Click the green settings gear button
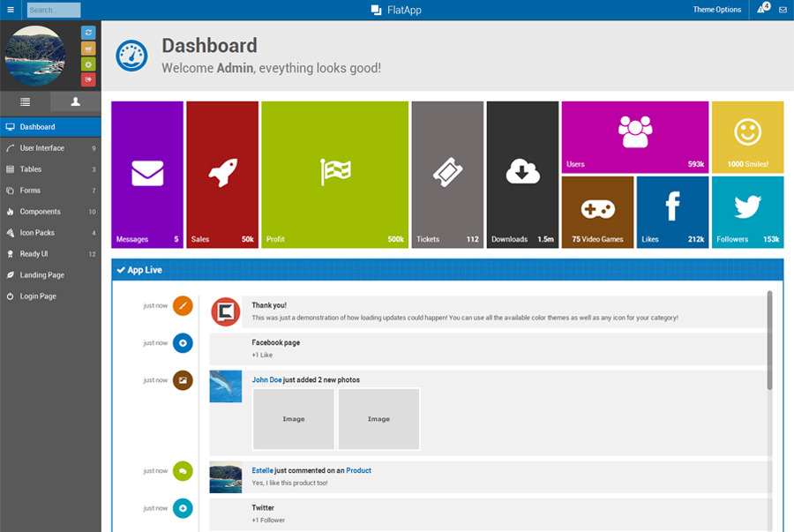The width and height of the screenshot is (794, 532). 88,64
